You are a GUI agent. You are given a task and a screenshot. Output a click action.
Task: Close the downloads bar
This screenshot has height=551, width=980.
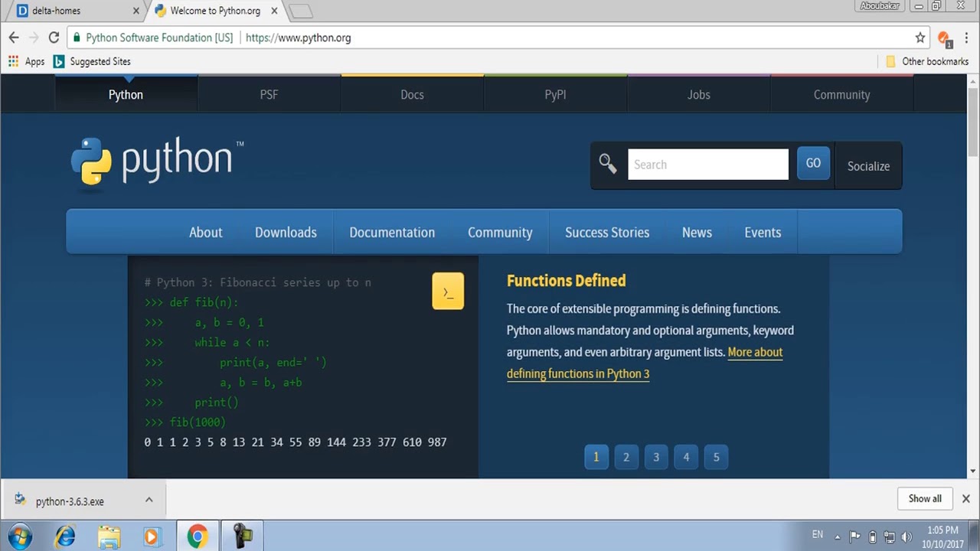click(x=966, y=498)
